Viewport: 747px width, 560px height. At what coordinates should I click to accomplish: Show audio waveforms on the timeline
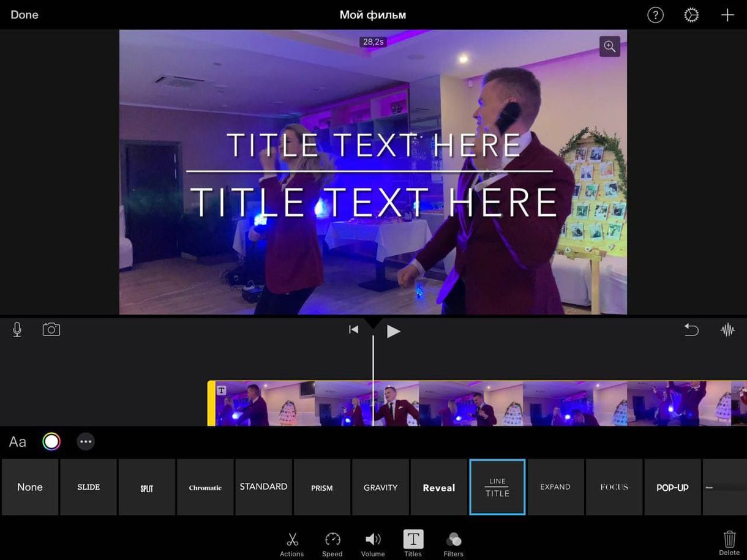point(727,329)
